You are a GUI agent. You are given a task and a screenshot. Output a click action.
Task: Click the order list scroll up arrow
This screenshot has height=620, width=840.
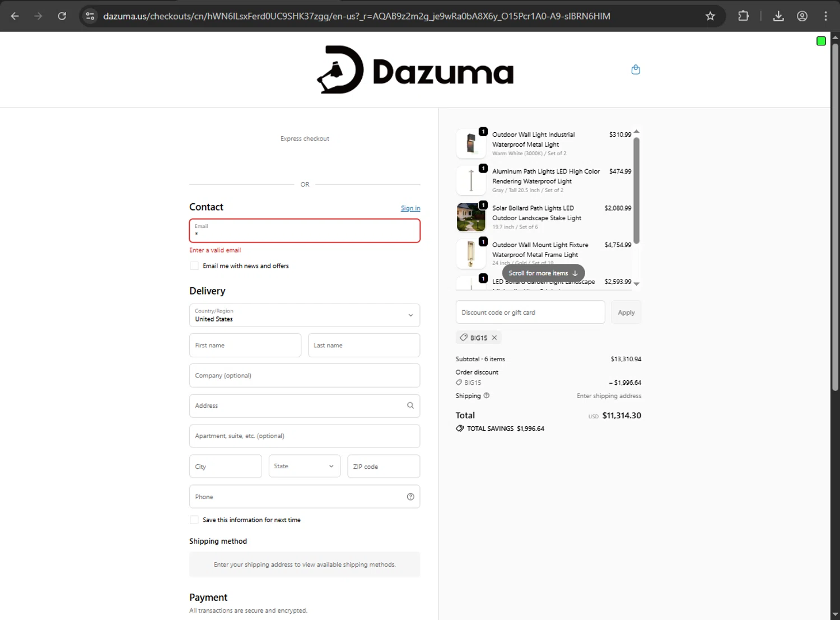coord(636,132)
